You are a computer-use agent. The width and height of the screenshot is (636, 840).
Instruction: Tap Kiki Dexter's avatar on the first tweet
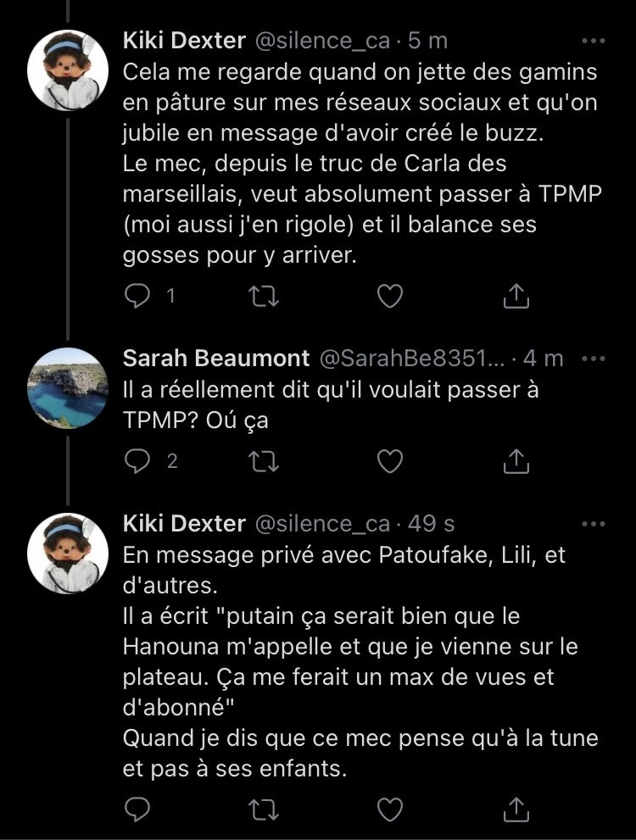coord(68,70)
